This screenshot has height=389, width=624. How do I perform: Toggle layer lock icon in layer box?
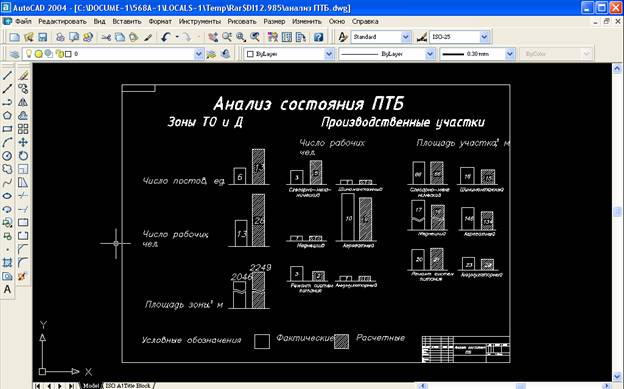(x=59, y=54)
